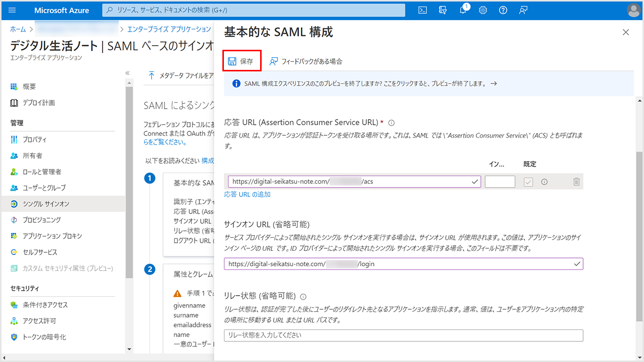The image size is (644, 362).
Task: Click the warning icon in step 2 card
Action: 178,293
